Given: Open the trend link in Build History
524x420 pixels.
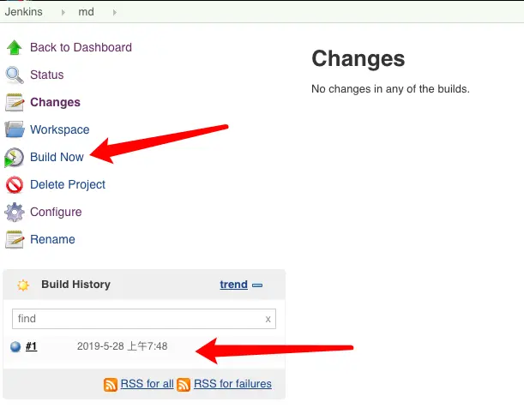Looking at the screenshot, I should [x=233, y=285].
